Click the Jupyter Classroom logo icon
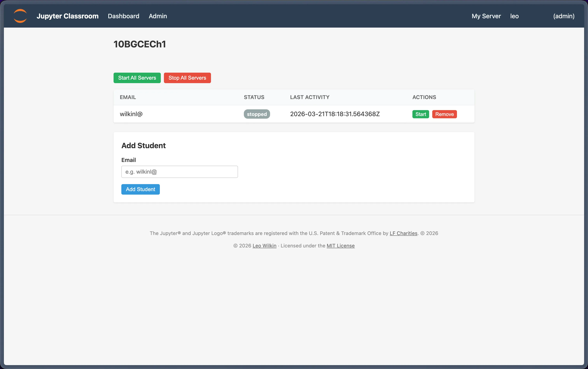This screenshot has height=369, width=588. (x=20, y=16)
